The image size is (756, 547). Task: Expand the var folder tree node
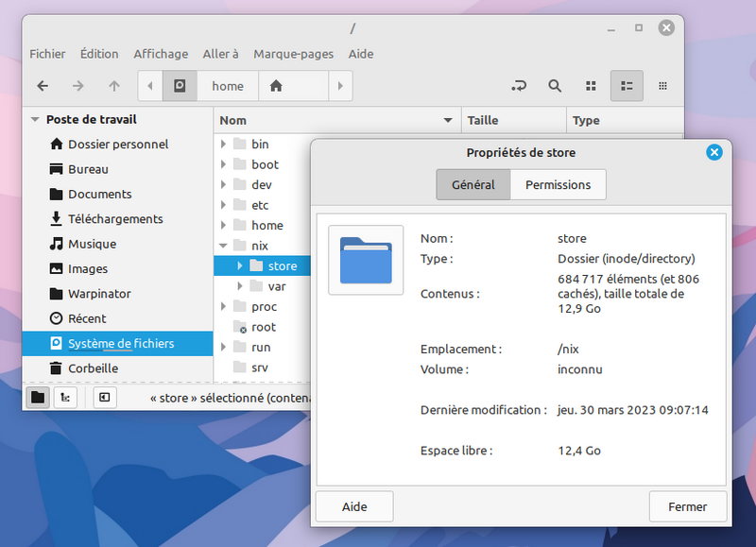pyautogui.click(x=241, y=286)
